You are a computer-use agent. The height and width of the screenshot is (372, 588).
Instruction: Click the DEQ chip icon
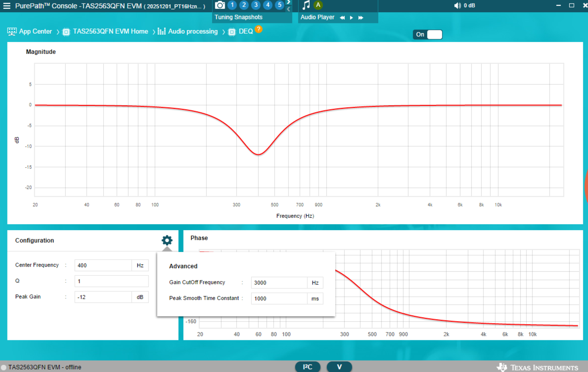click(232, 32)
